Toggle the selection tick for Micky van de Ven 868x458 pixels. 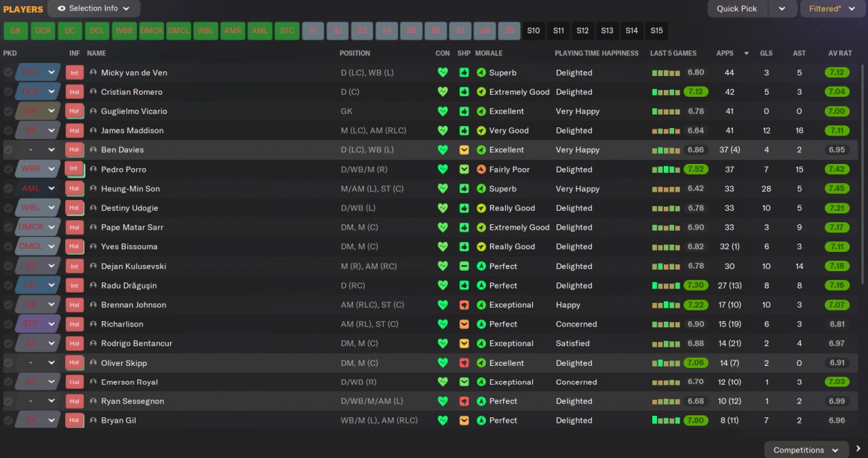click(8, 72)
